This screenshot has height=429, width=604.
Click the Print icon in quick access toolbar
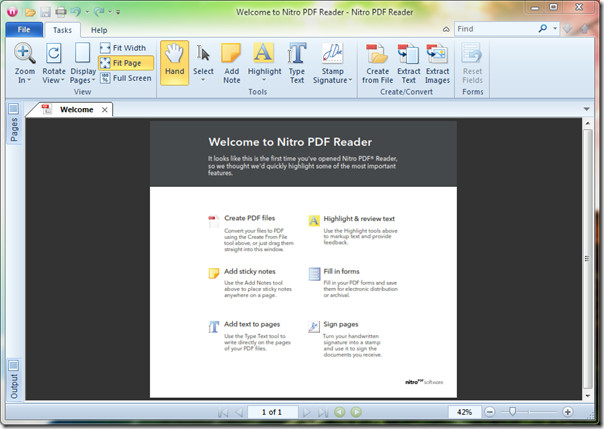(x=61, y=12)
